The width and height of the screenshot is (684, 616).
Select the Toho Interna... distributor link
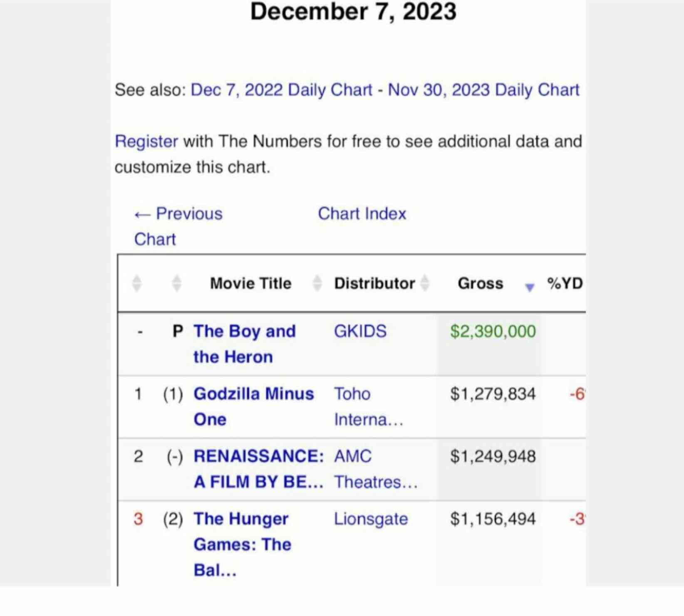click(369, 407)
